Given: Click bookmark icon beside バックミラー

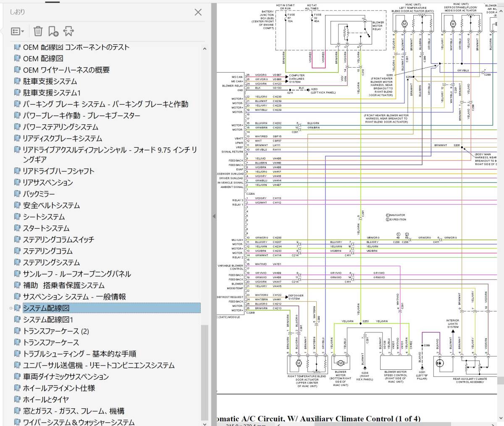Looking at the screenshot, I should [17, 194].
